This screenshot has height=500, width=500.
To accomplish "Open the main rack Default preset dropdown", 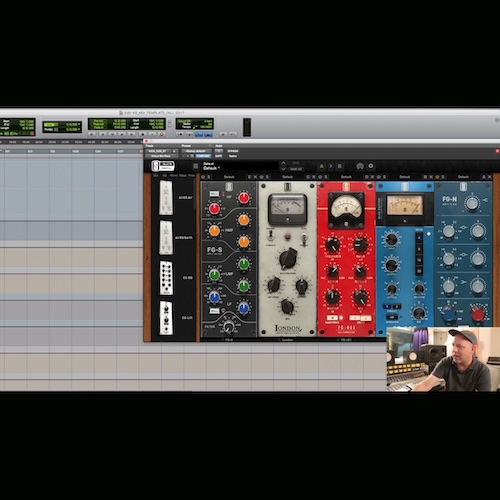I will pos(240,166).
